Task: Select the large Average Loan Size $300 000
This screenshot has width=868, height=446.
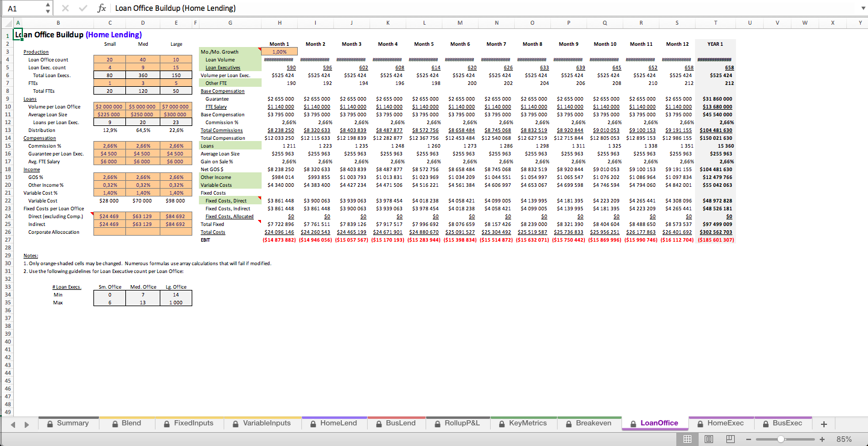Action: tap(176, 115)
